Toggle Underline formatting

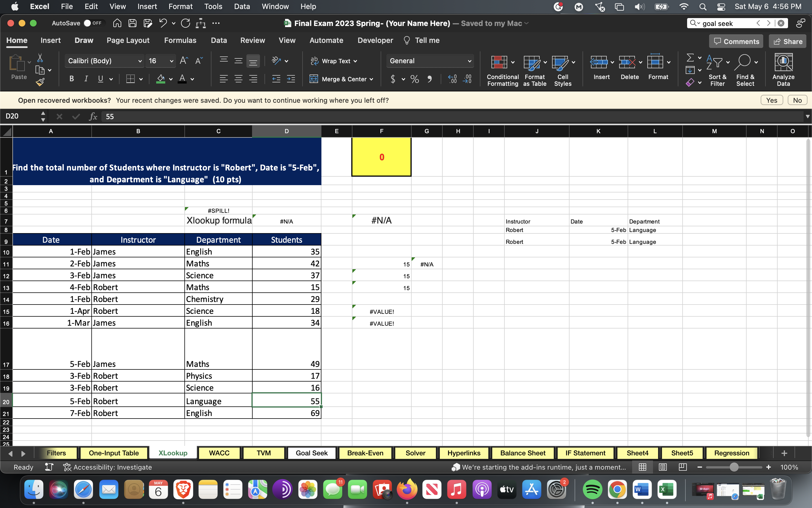tap(100, 79)
